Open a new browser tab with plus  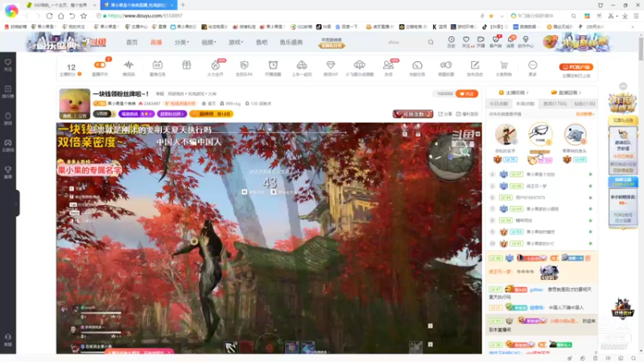pyautogui.click(x=183, y=5)
